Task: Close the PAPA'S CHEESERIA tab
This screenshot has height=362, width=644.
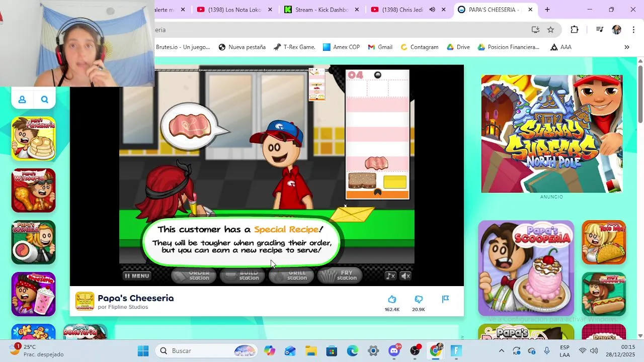Action: click(530, 10)
